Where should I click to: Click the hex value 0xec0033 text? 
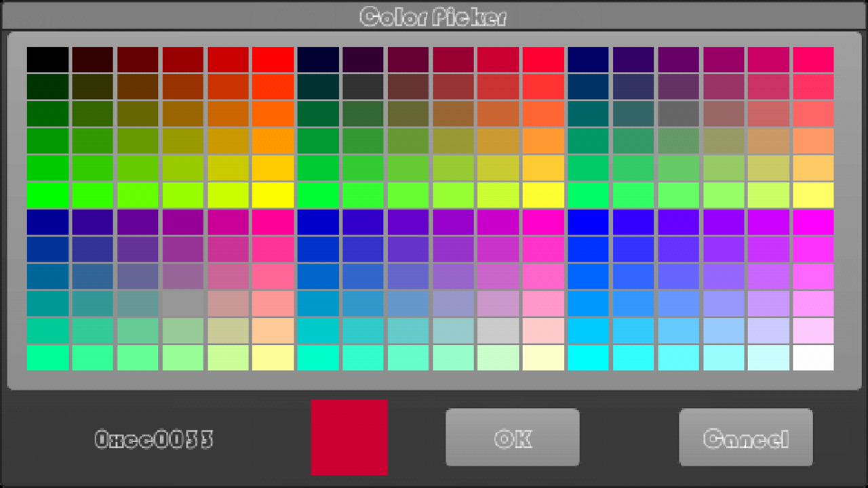pos(154,439)
